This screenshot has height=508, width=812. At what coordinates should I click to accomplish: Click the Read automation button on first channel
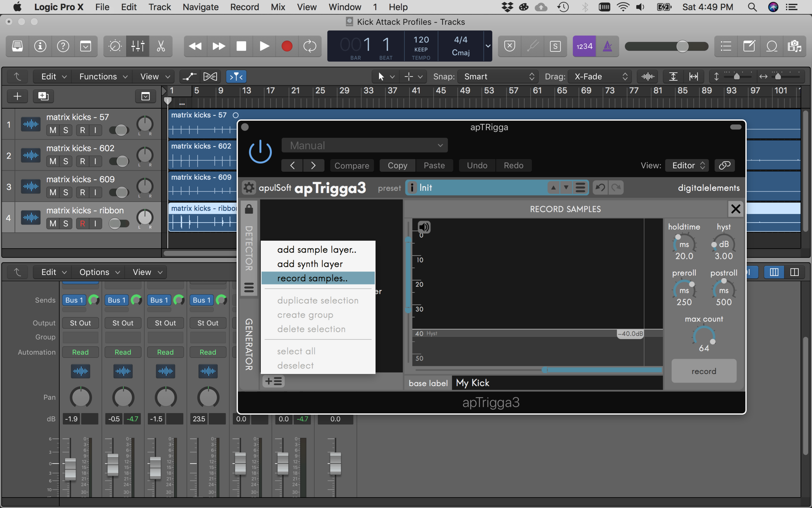coord(81,352)
